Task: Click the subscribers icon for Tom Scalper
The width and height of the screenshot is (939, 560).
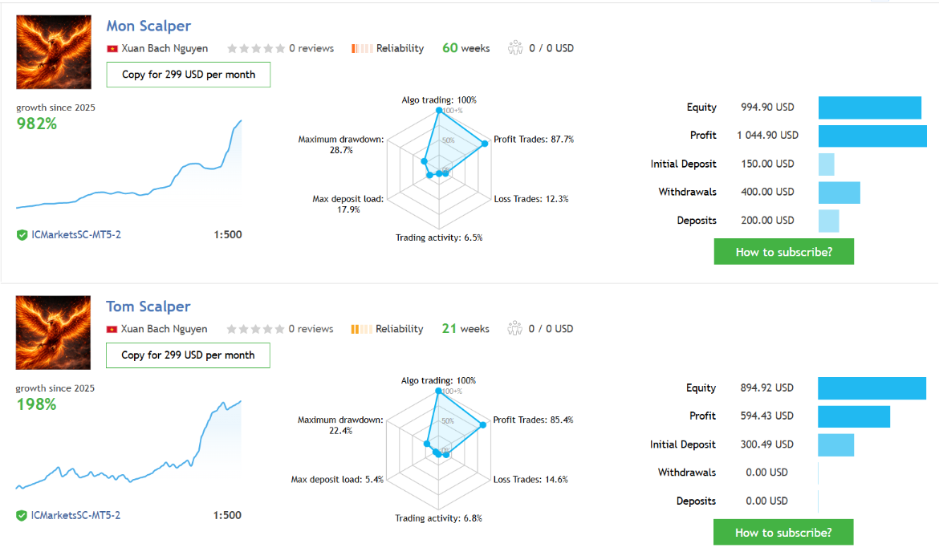Action: click(x=515, y=329)
